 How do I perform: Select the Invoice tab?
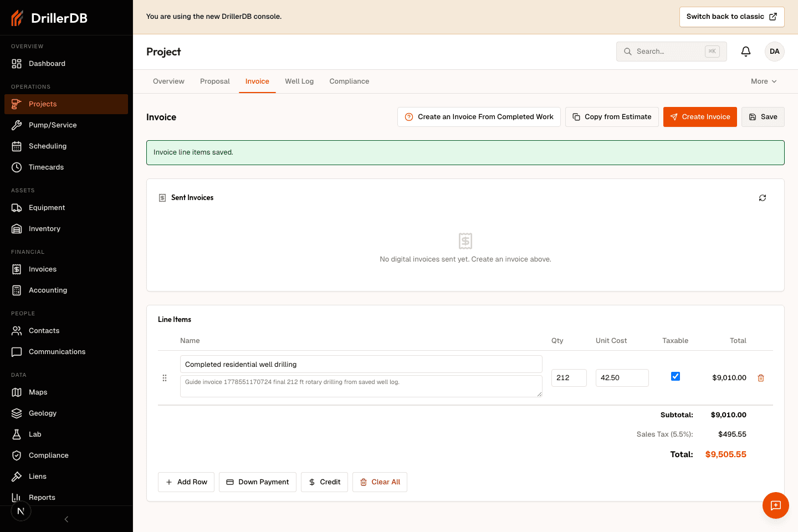(257, 81)
